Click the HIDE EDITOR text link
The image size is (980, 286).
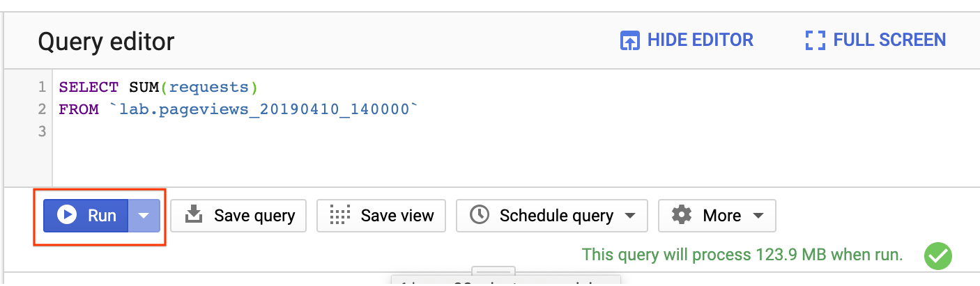(x=700, y=40)
